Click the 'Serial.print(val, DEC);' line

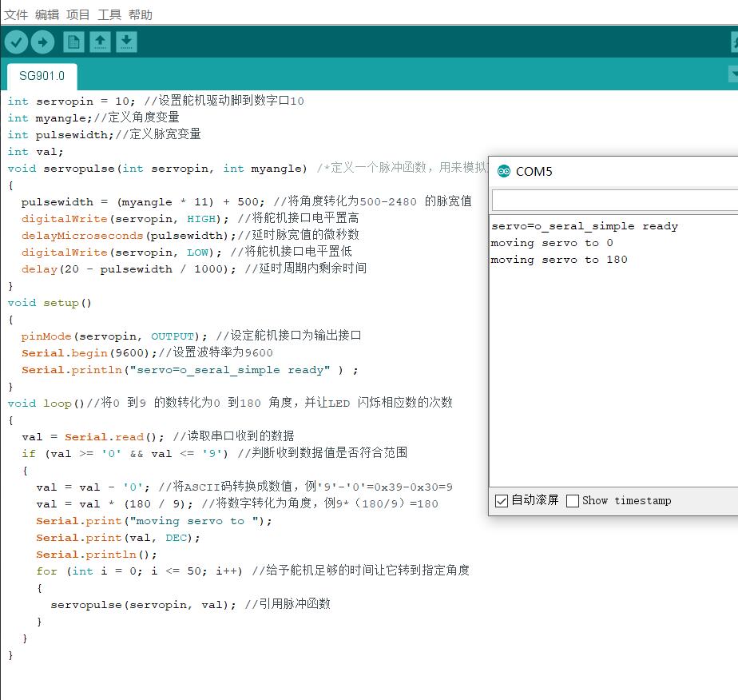(x=117, y=538)
